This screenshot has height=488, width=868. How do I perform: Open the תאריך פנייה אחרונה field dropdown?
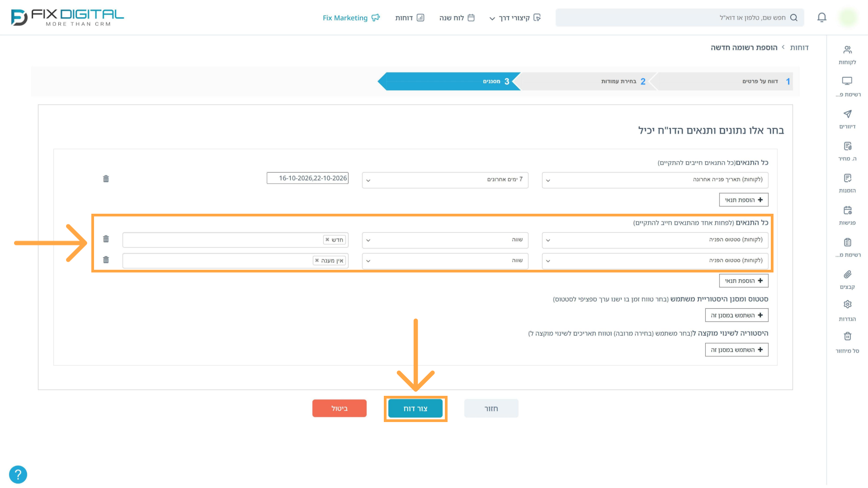click(x=655, y=180)
